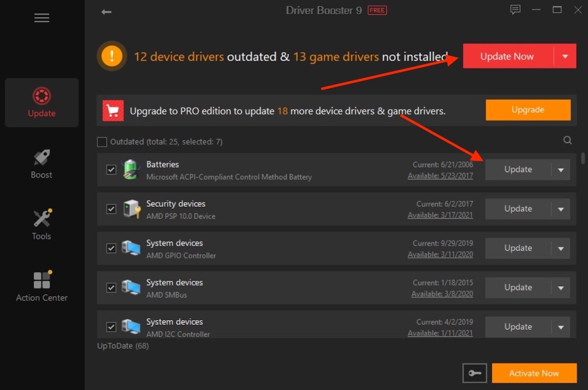Open Available: 3/17/2021 driver link

(441, 215)
